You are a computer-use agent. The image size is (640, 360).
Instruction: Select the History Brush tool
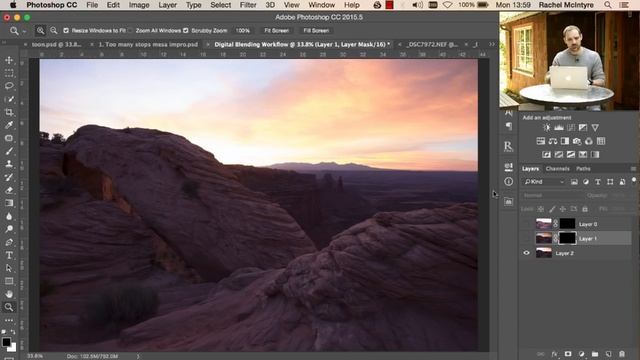coord(9,177)
